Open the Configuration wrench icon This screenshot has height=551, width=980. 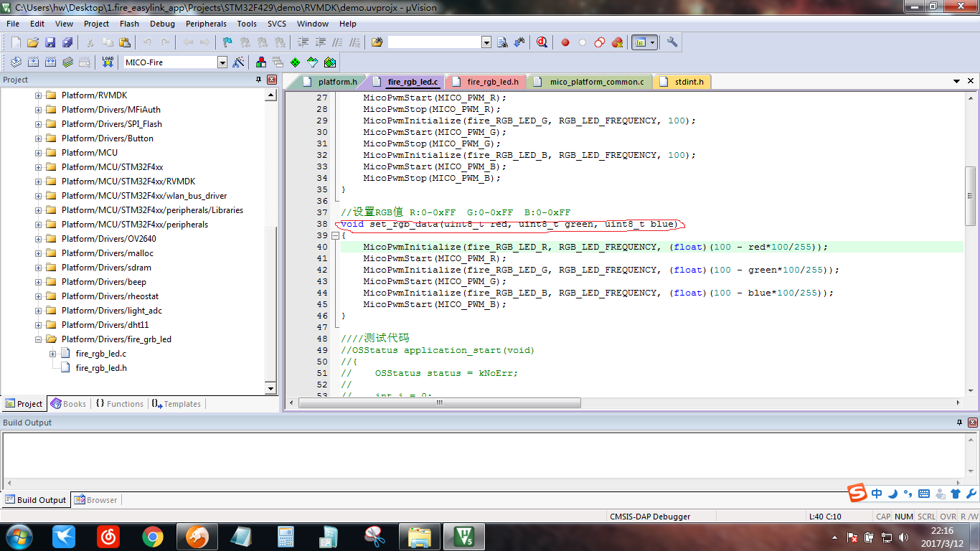(x=672, y=42)
